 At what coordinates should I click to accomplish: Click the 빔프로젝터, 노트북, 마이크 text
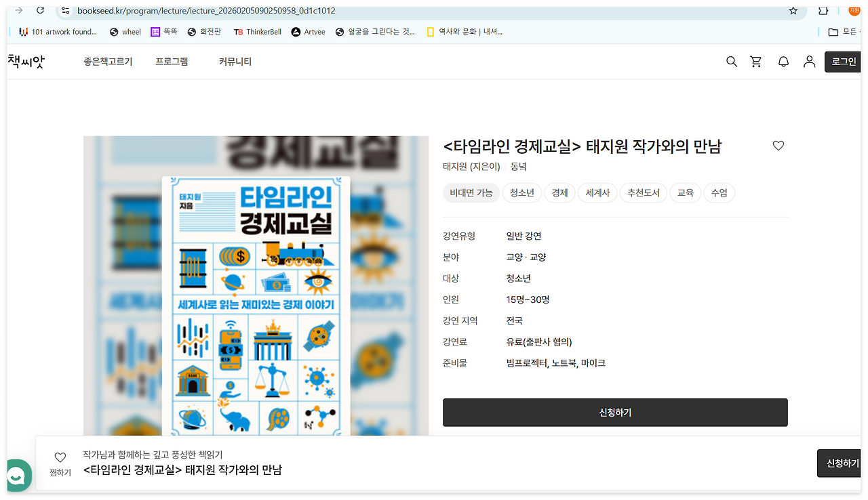(555, 363)
